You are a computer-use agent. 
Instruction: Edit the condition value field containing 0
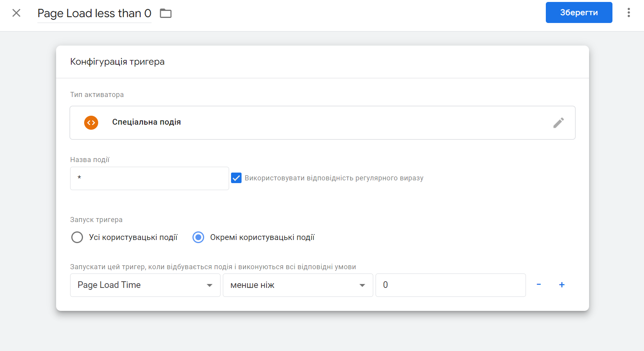pyautogui.click(x=450, y=285)
